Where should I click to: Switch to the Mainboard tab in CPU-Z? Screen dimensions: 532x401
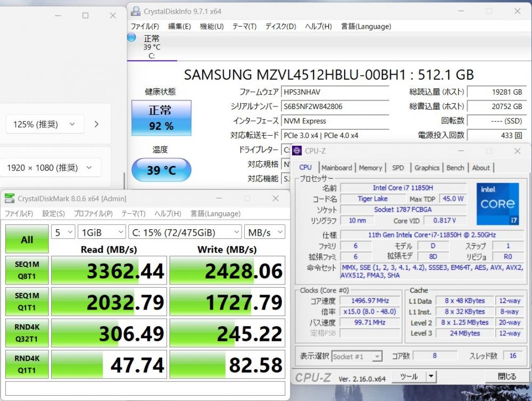337,168
